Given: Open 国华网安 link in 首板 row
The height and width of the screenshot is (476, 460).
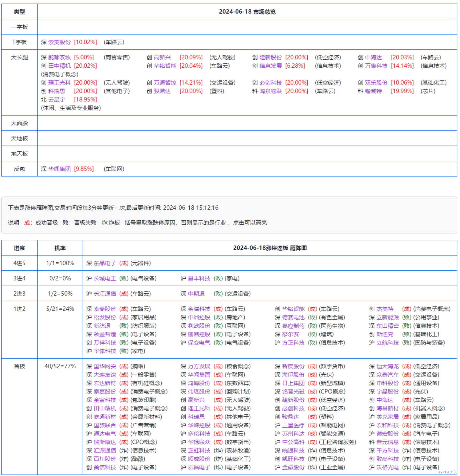Looking at the screenshot, I should click(105, 366).
